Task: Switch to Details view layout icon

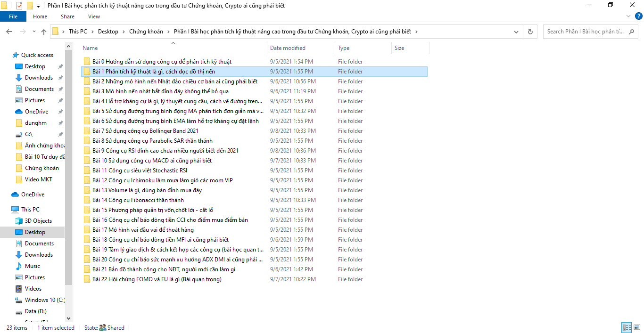Action: 627,327
